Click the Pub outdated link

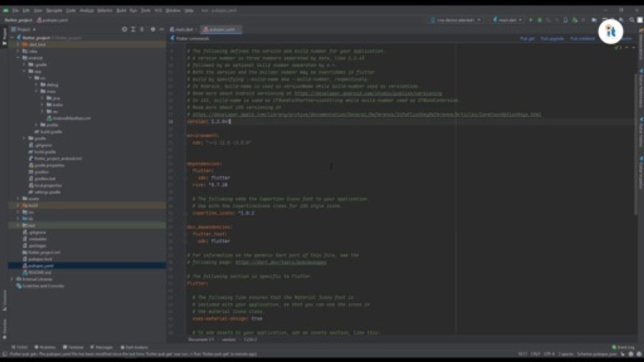pos(582,39)
